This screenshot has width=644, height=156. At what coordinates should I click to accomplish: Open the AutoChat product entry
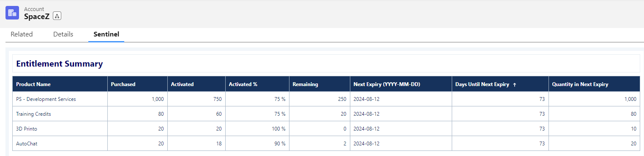(27, 144)
